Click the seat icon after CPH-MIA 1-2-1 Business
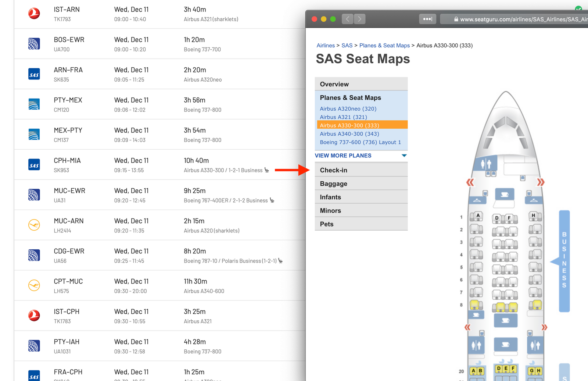Screen dimensions: 588x381 267,170
